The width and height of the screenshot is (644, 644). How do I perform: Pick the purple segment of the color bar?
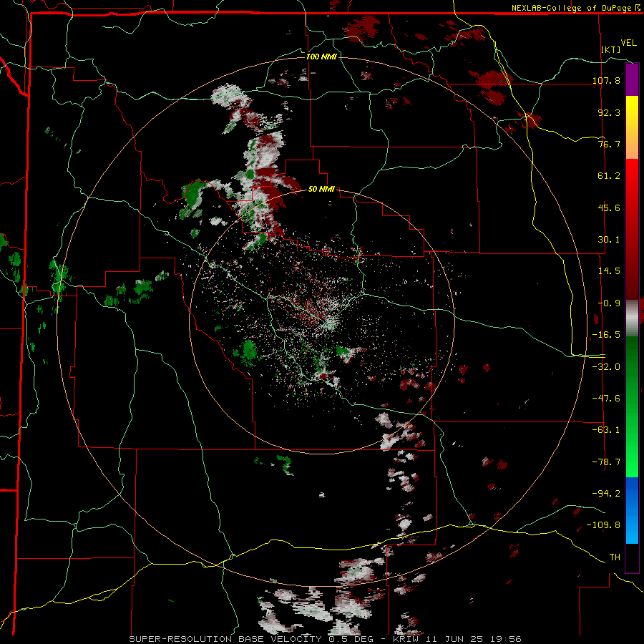[x=632, y=79]
